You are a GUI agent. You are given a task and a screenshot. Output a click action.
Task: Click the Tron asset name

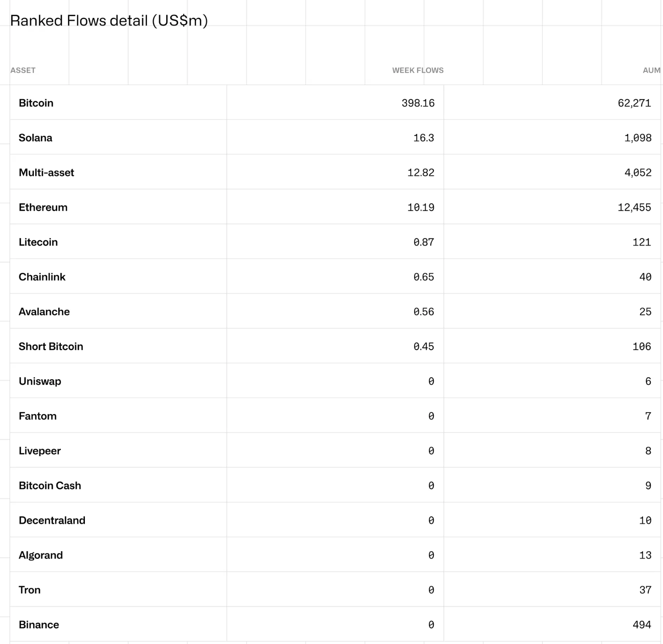(x=29, y=590)
